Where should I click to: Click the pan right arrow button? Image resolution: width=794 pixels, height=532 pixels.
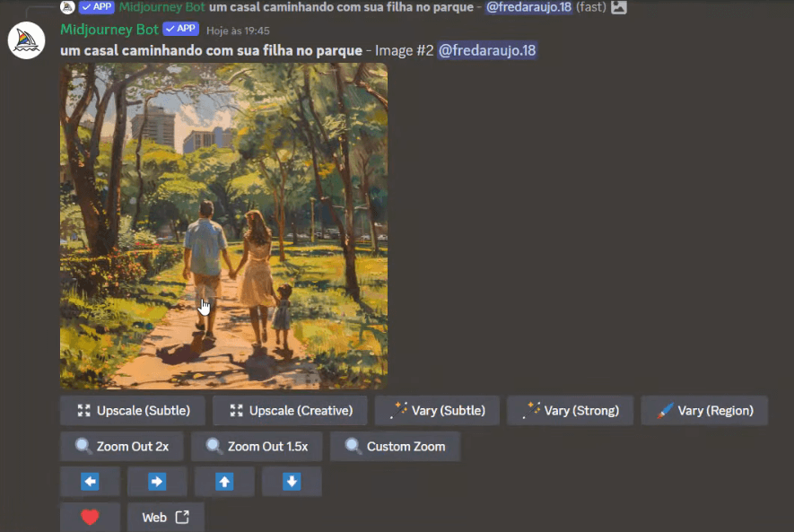click(x=157, y=482)
